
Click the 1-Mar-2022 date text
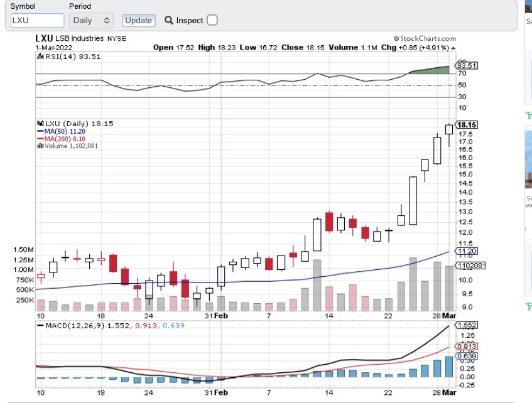click(53, 48)
